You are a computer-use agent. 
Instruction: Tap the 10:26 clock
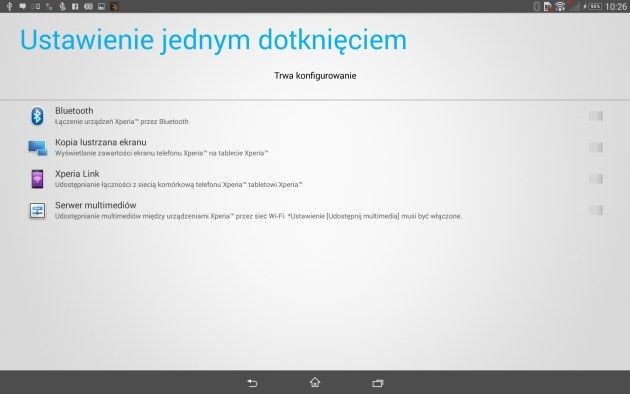616,6
